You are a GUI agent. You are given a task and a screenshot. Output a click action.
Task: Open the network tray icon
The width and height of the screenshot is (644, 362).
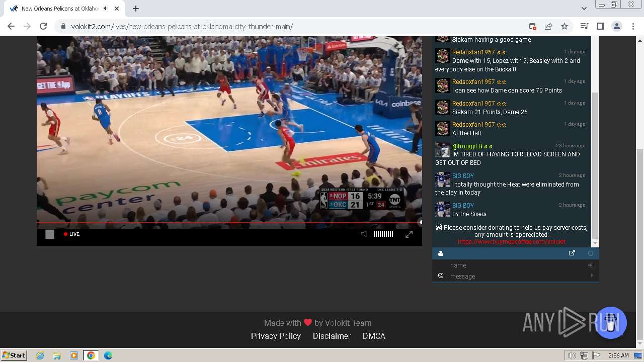[x=584, y=355]
